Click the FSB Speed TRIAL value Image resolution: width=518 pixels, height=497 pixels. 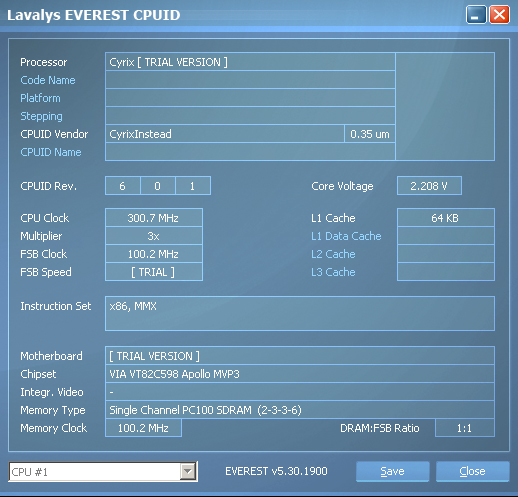tap(154, 272)
